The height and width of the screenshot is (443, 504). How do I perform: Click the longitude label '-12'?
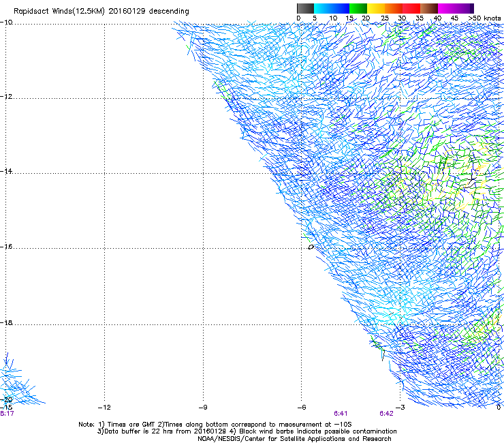click(x=104, y=408)
